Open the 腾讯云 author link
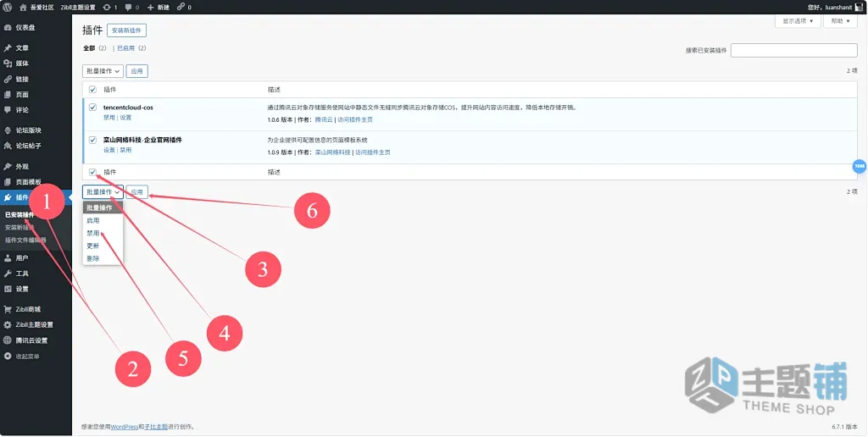The height and width of the screenshot is (437, 868). (324, 119)
